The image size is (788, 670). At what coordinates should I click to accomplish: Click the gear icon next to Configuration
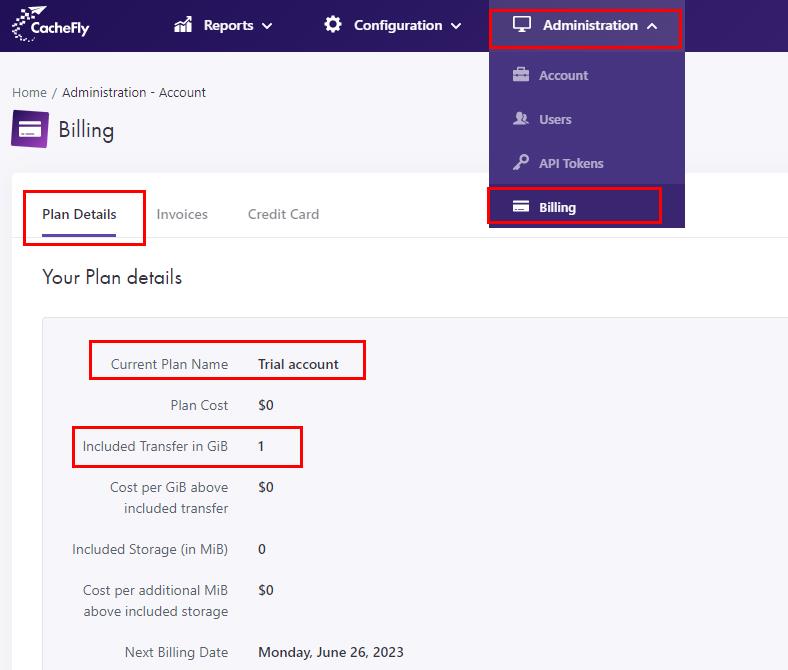coord(333,25)
